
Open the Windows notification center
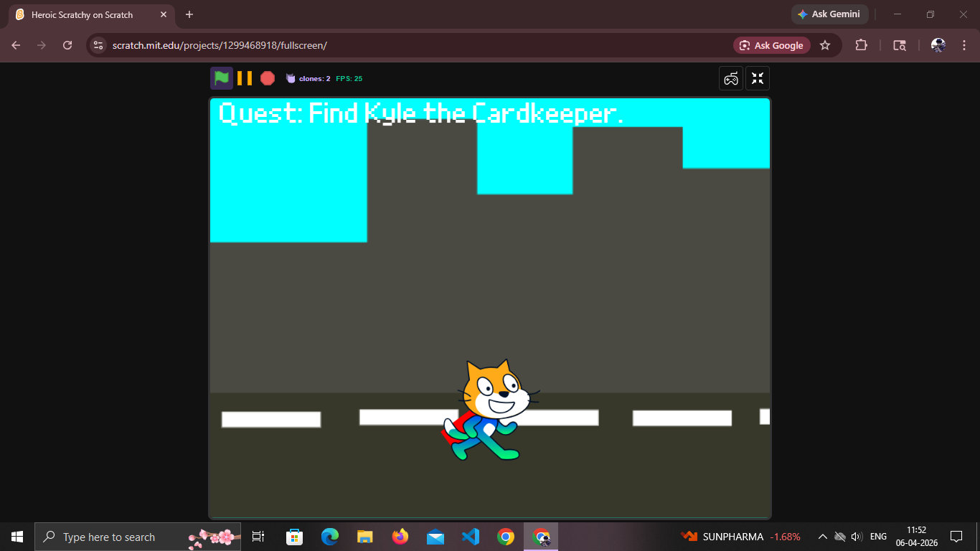point(956,537)
